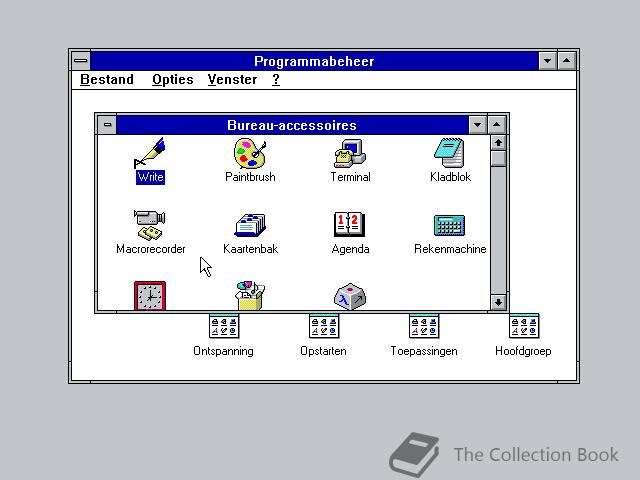Click the Ontspanning label text
The height and width of the screenshot is (480, 640).
coord(223,351)
